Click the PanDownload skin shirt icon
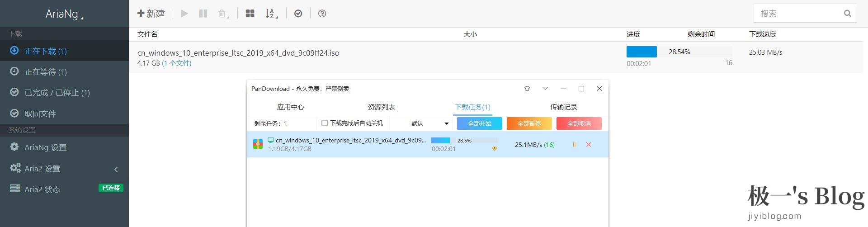Screen dimensions: 868x227 (527, 89)
